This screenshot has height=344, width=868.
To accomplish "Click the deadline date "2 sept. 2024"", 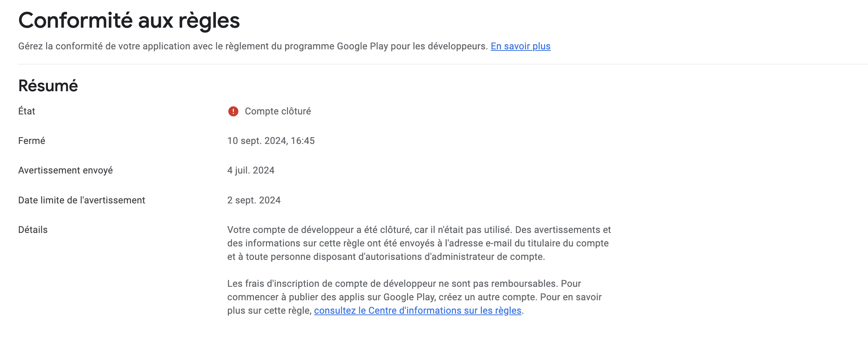I will 254,200.
